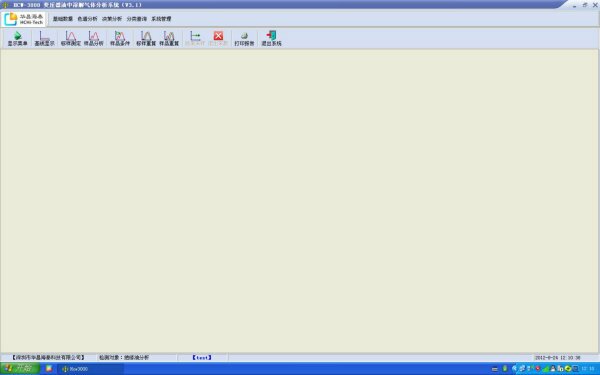Select 样品重算 sample recalculation icon

pos(169,39)
